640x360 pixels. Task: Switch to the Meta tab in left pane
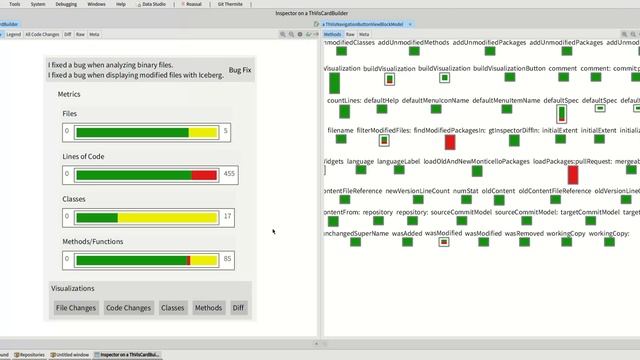pyautogui.click(x=94, y=35)
